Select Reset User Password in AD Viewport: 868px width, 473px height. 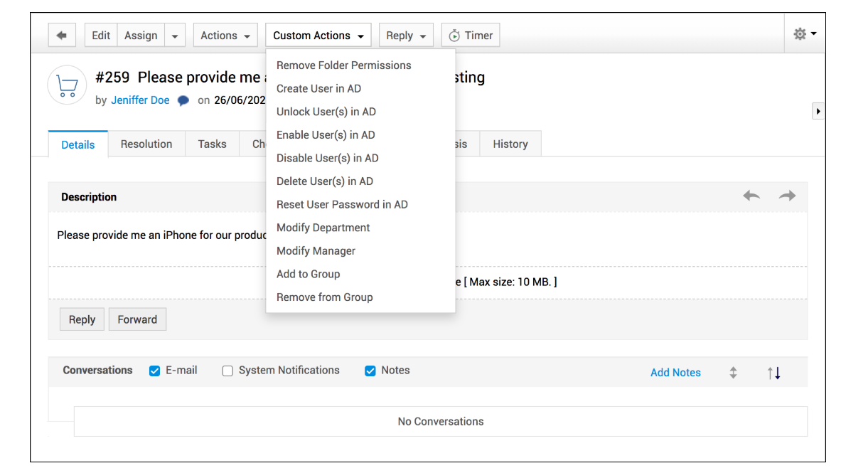coord(342,204)
